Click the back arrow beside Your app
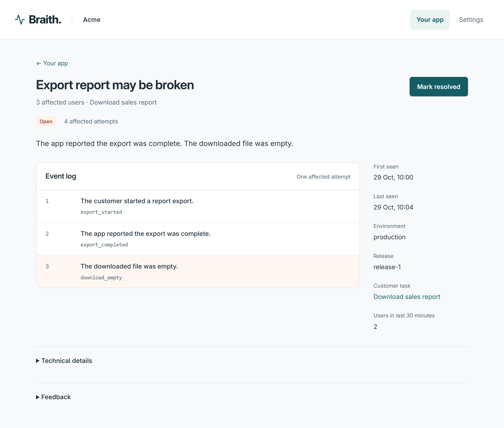Screen dimensions: 504x428 38,64
